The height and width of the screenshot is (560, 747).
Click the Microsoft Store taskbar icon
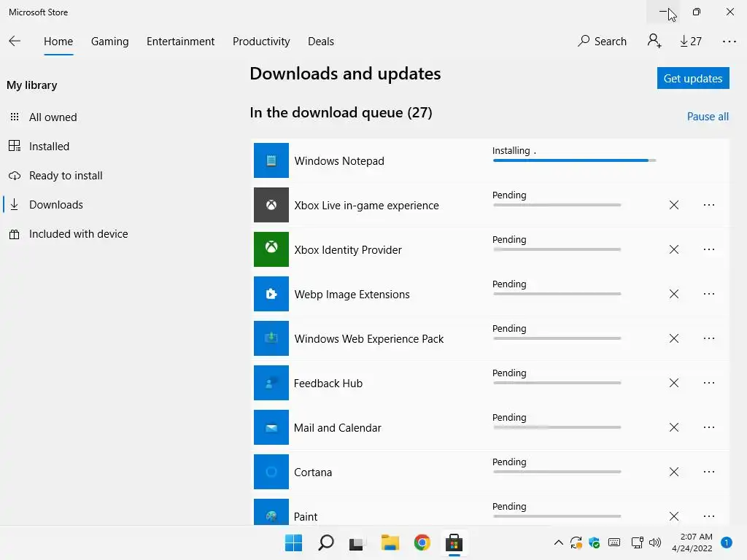[454, 542]
